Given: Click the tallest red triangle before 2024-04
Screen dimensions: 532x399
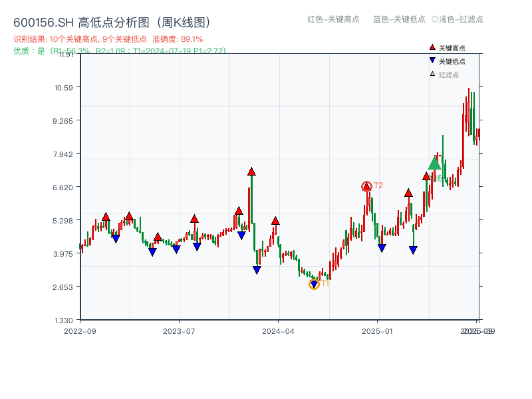Looking at the screenshot, I should click(x=251, y=172).
